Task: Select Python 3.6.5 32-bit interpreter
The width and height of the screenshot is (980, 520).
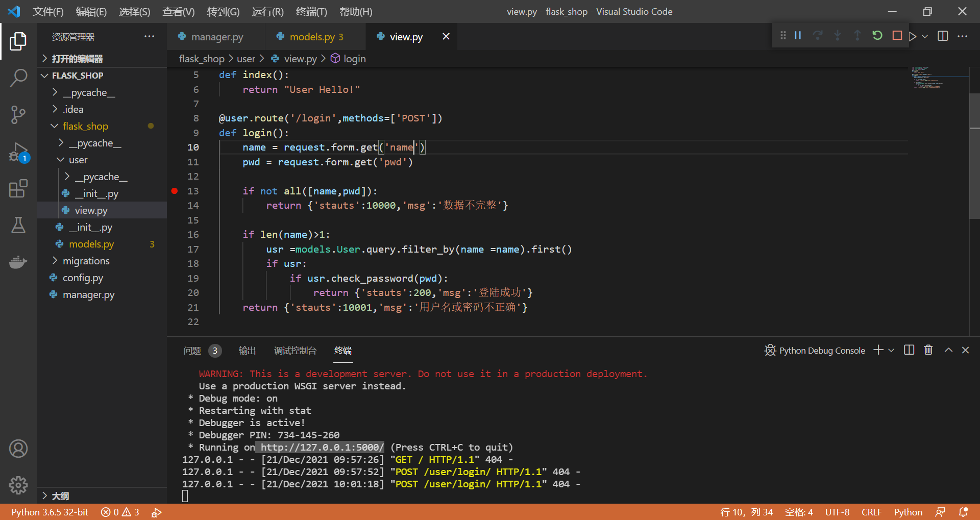Action: [x=50, y=512]
